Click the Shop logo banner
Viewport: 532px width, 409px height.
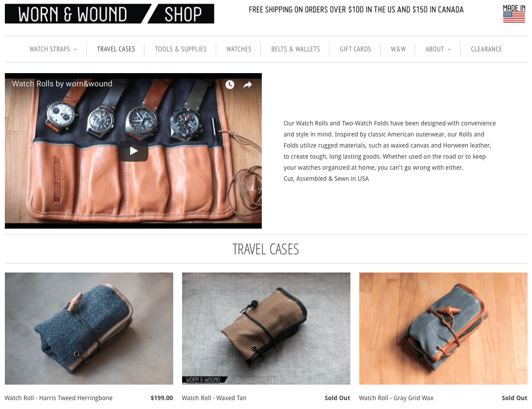pyautogui.click(x=182, y=14)
